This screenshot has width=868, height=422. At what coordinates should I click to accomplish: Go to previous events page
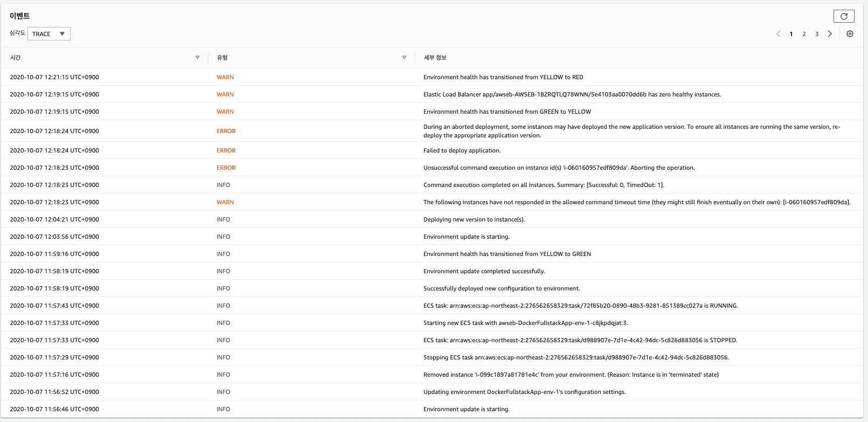click(778, 34)
